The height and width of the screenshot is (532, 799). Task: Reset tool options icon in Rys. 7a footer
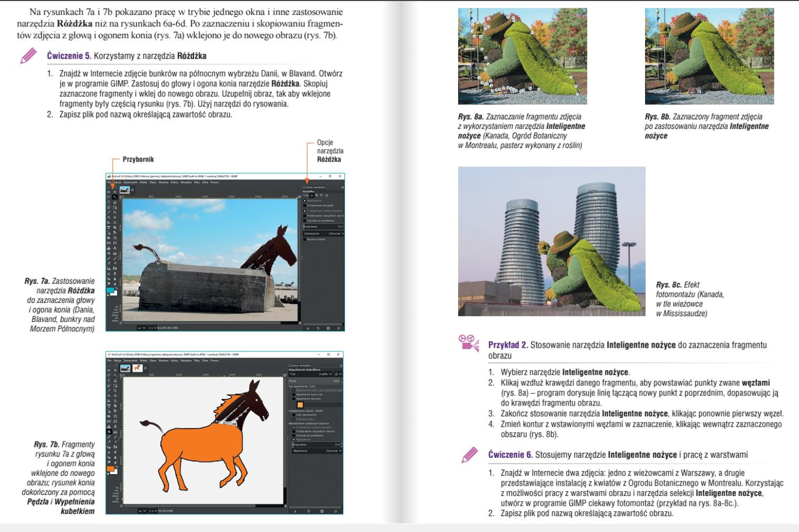[338, 328]
